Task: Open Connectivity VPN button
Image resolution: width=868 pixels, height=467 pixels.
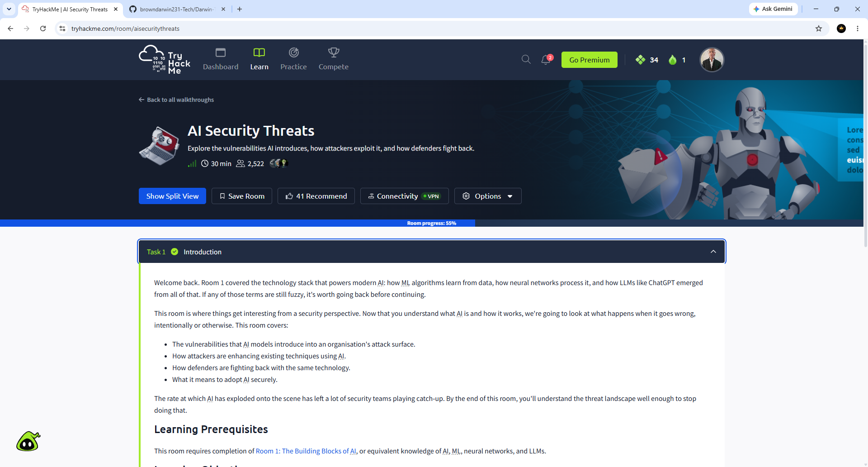Action: tap(404, 196)
